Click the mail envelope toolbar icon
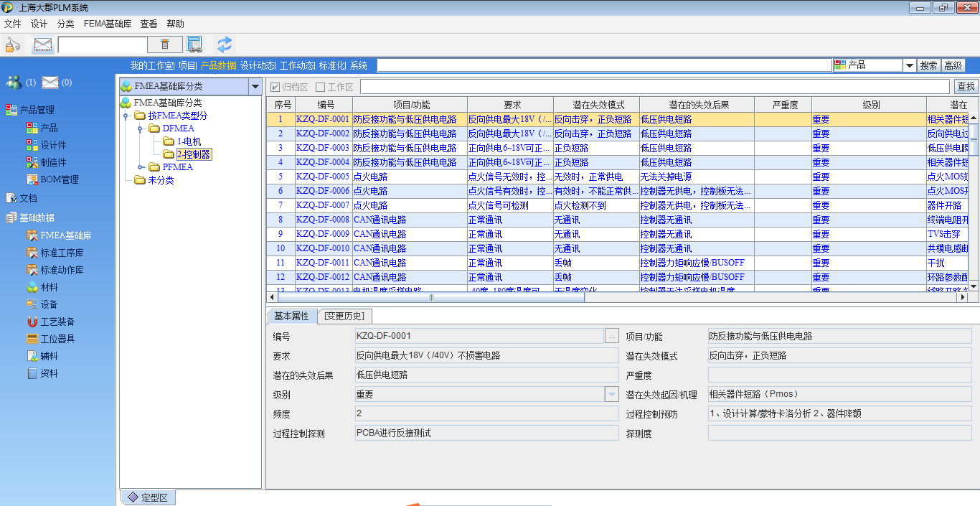Screen dimensions: 980x506 pyautogui.click(x=43, y=44)
